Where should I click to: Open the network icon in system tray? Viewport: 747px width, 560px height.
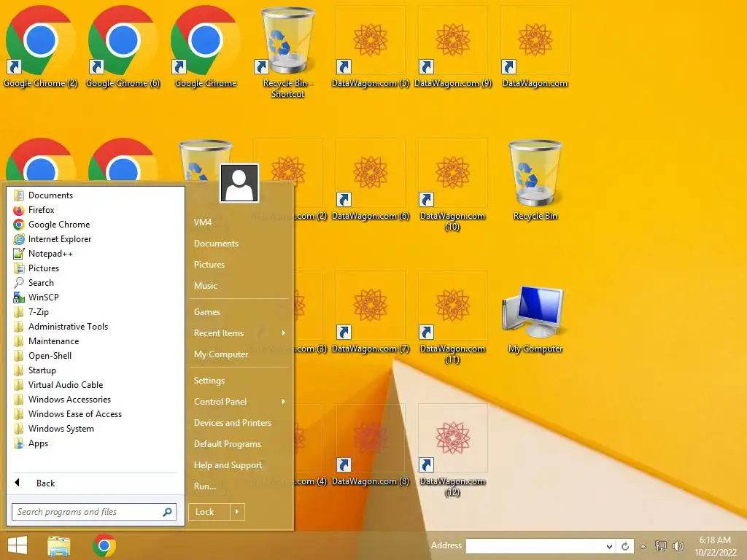click(660, 545)
